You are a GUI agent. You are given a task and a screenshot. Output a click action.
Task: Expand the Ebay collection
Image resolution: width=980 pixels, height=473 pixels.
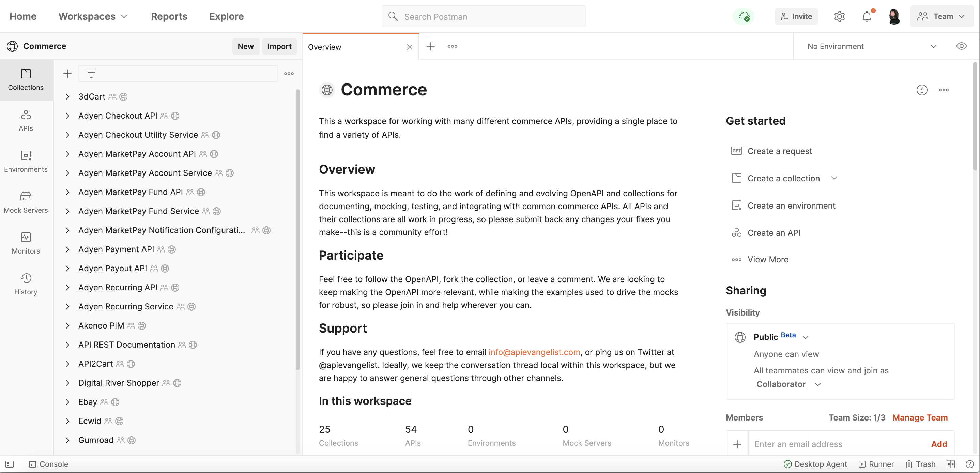click(67, 402)
